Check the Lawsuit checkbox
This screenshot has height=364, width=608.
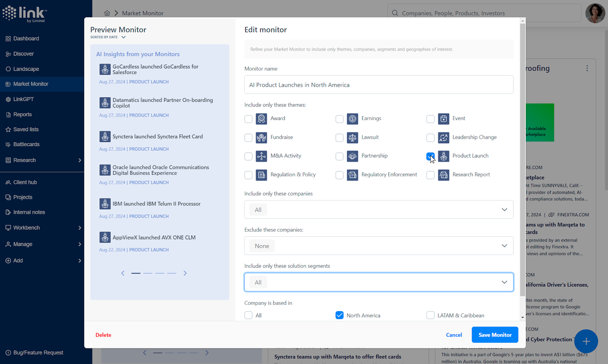[x=340, y=138]
